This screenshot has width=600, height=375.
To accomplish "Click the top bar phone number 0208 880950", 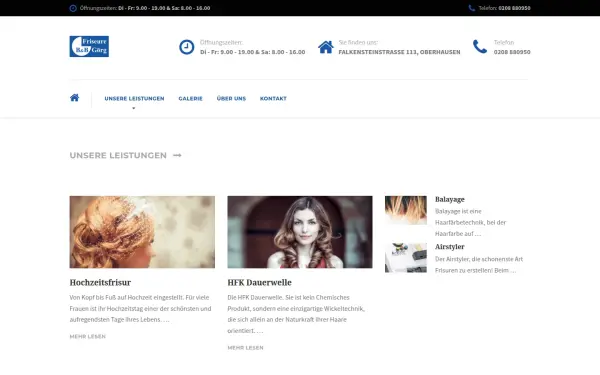I will click(x=514, y=8).
